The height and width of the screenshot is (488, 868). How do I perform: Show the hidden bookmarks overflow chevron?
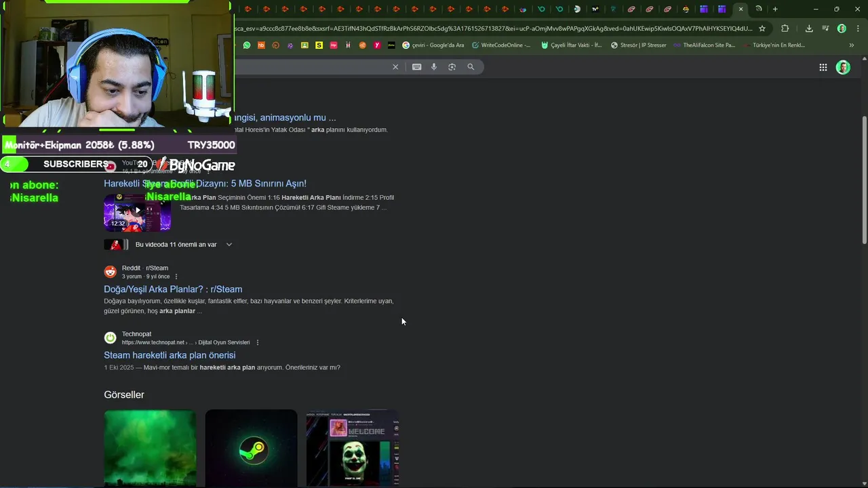tap(852, 45)
